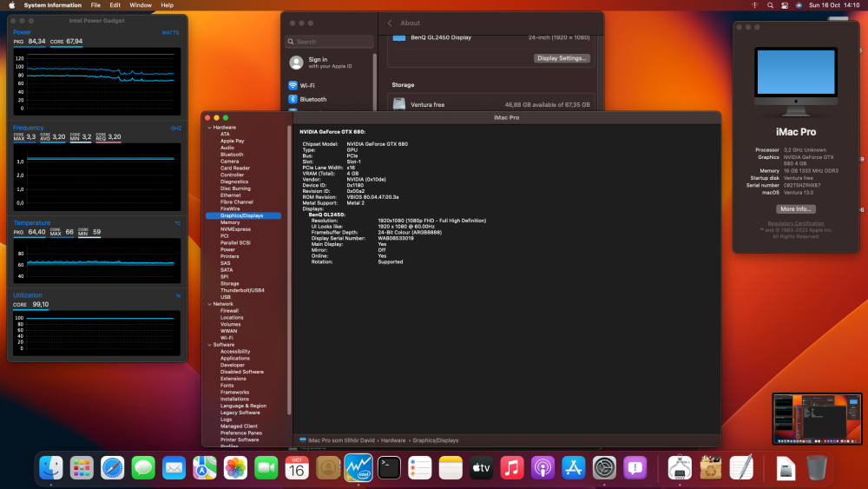Select Firewall under Network
The height and width of the screenshot is (489, 868).
click(229, 311)
